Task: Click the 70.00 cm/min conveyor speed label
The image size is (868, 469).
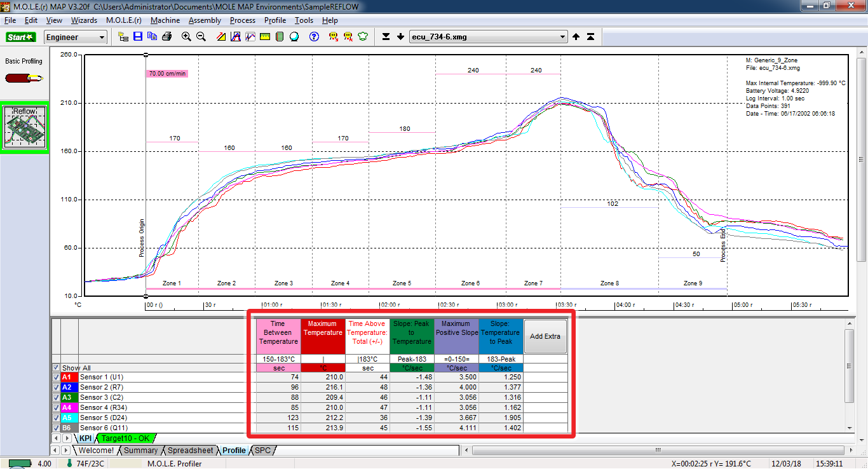Action: click(167, 74)
